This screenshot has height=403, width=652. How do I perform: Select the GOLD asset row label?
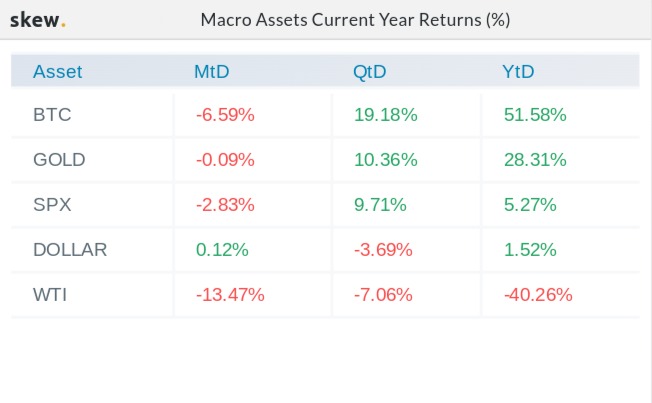click(x=59, y=160)
